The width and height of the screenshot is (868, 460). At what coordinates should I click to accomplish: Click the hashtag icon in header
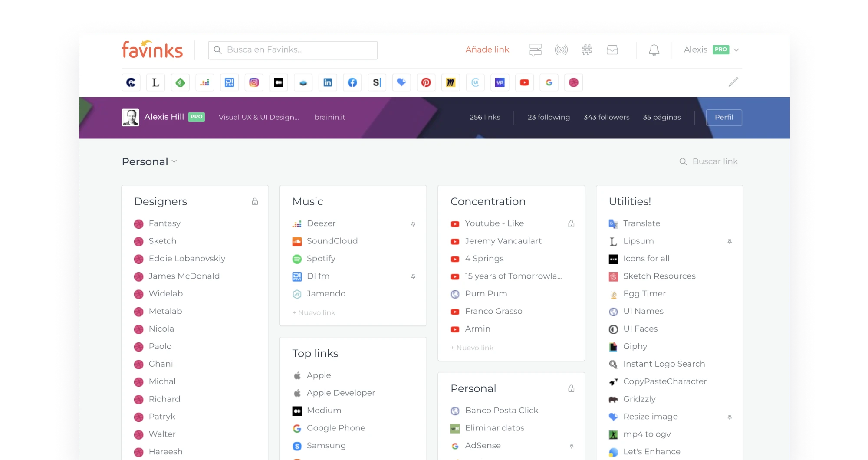[587, 50]
